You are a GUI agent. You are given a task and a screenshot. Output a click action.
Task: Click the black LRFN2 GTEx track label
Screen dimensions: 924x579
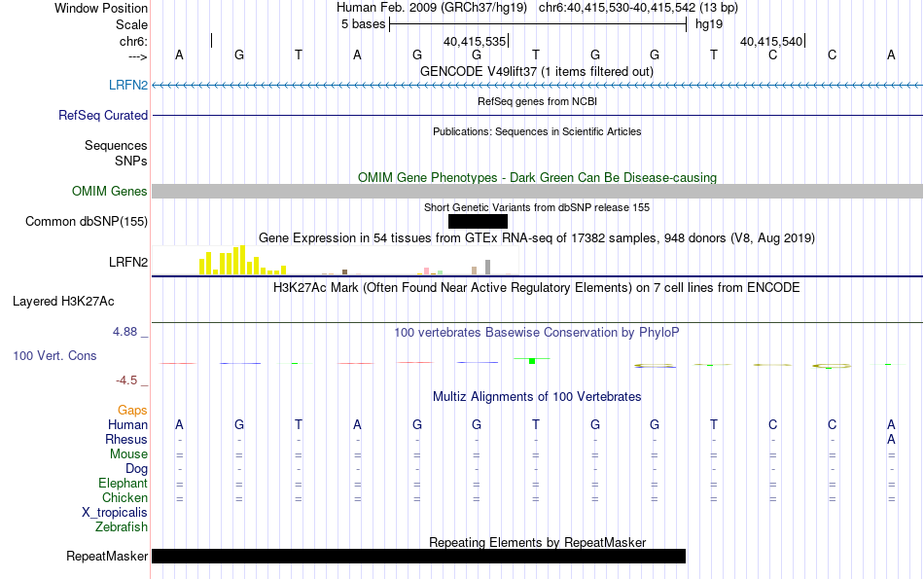[x=127, y=262]
